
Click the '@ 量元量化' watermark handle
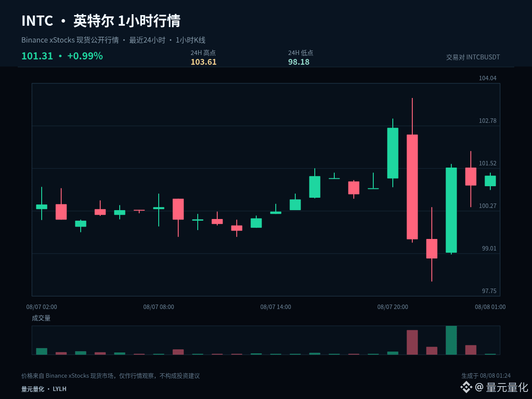pyautogui.click(x=501, y=387)
